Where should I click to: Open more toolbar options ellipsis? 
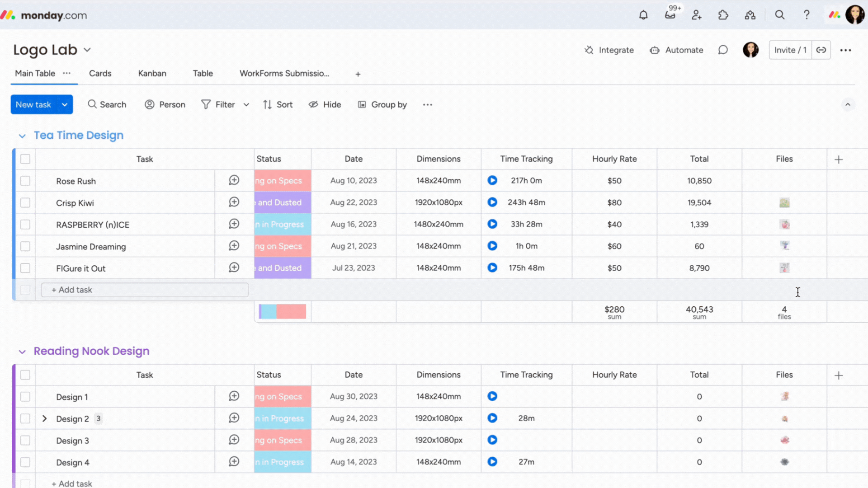click(x=427, y=105)
